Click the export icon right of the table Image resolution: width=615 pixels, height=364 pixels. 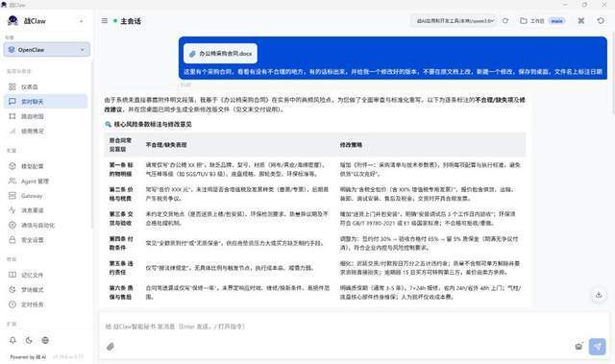(599, 295)
